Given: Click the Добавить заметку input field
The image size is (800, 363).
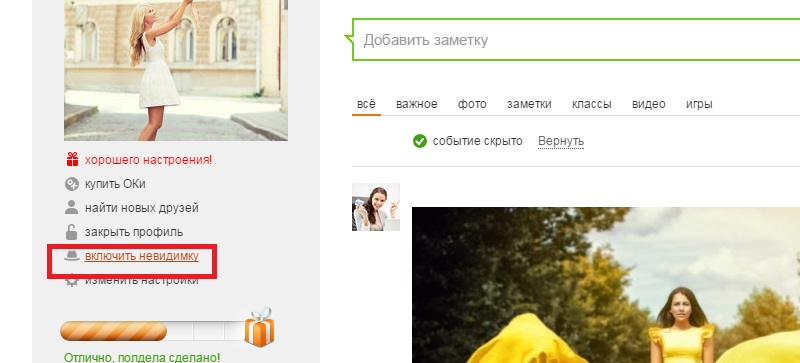Looking at the screenshot, I should [x=577, y=40].
